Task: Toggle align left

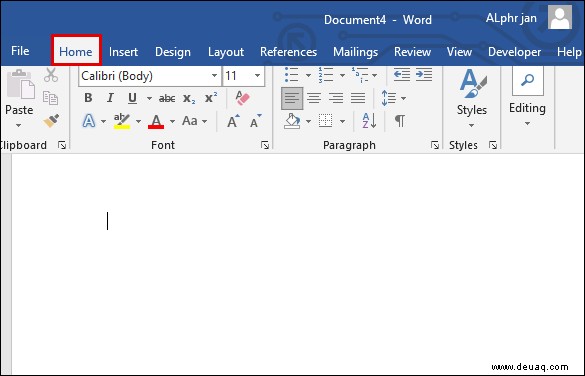Action: 292,98
